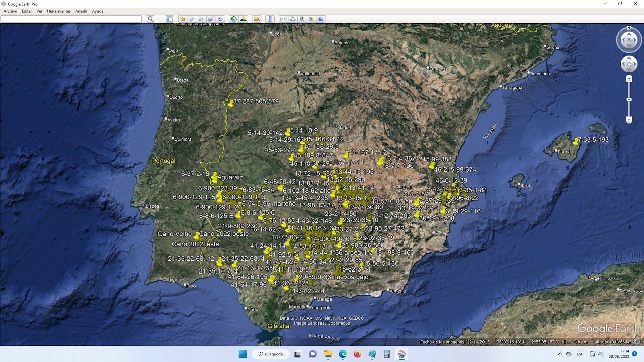Click placemark label 6-37-2-15
Screen dimensions: 644x362
[195, 173]
